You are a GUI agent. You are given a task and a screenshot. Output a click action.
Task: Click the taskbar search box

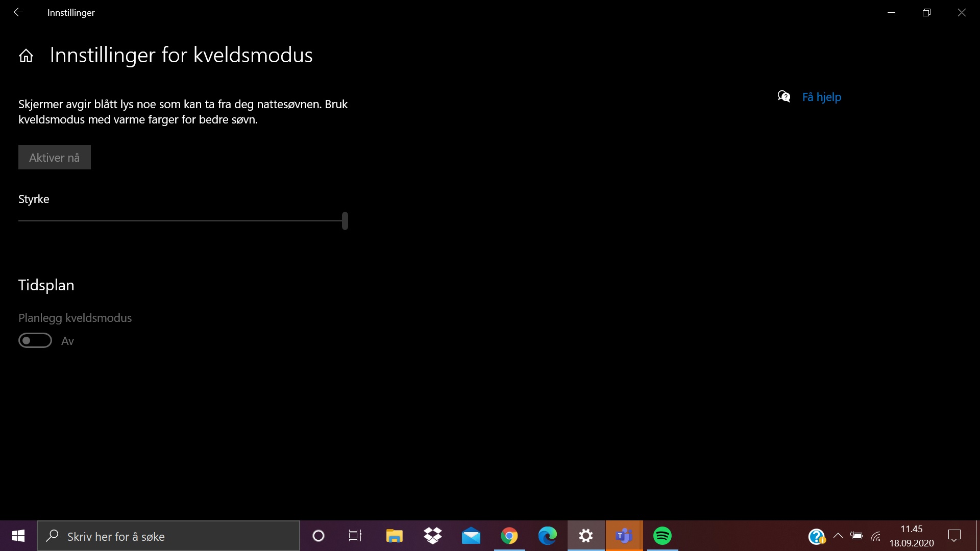168,536
